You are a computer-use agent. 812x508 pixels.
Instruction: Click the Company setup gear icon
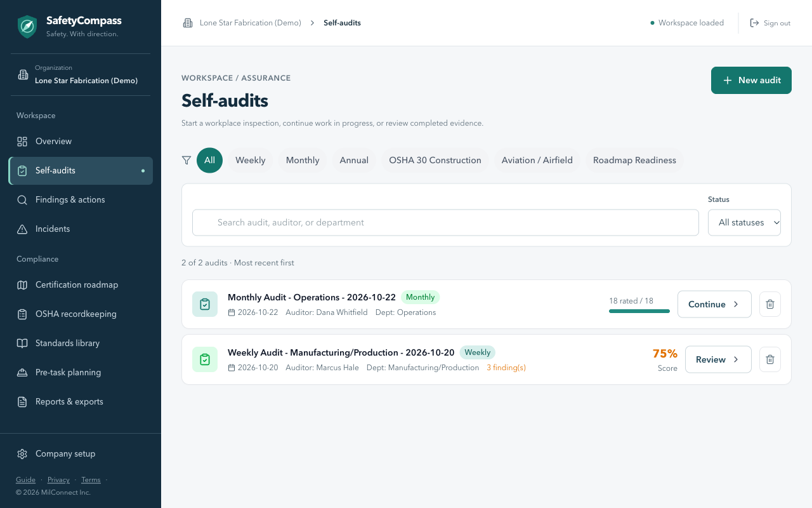click(22, 454)
